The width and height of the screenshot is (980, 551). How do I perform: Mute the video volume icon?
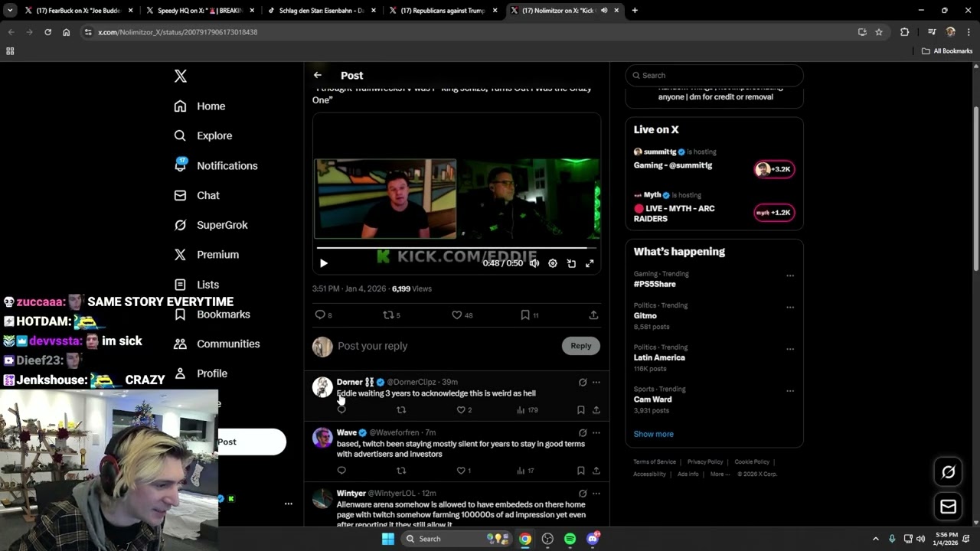[x=534, y=263]
